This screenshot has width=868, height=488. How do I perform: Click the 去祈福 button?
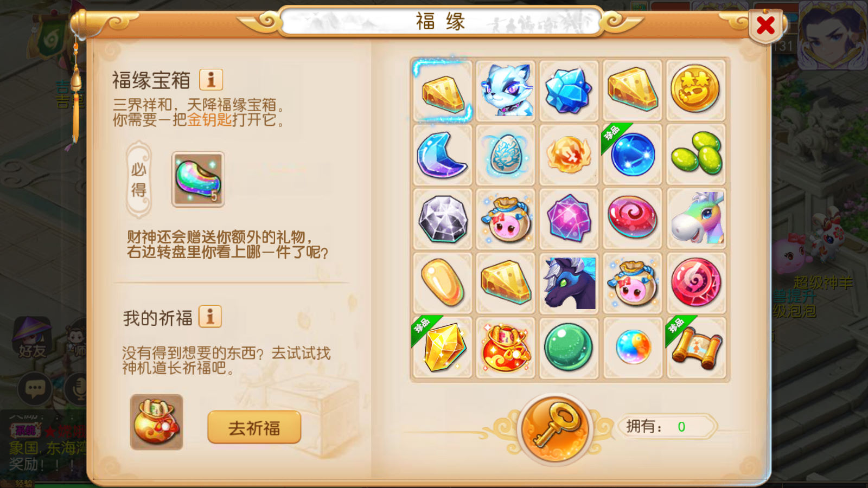pos(254,427)
